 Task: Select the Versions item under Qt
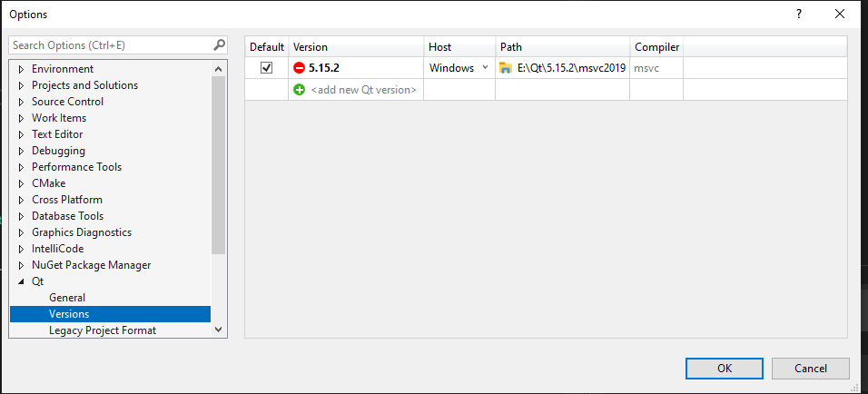pyautogui.click(x=110, y=314)
